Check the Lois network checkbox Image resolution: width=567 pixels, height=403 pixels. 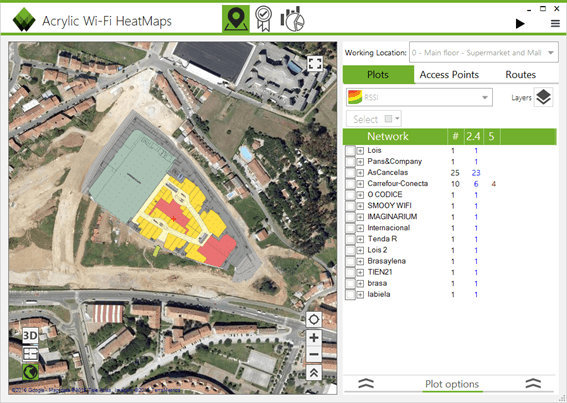click(x=350, y=150)
